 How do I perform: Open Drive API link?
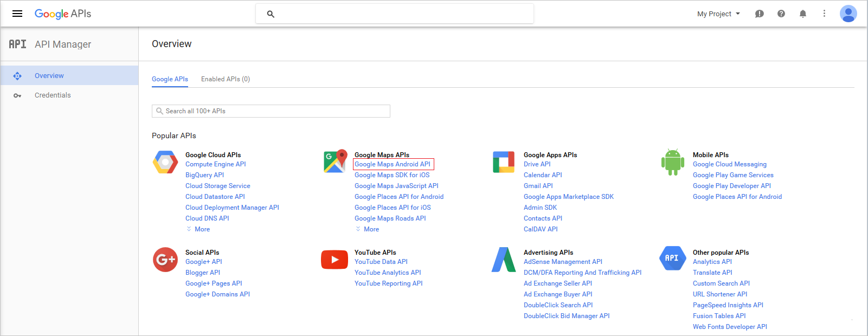pos(537,164)
